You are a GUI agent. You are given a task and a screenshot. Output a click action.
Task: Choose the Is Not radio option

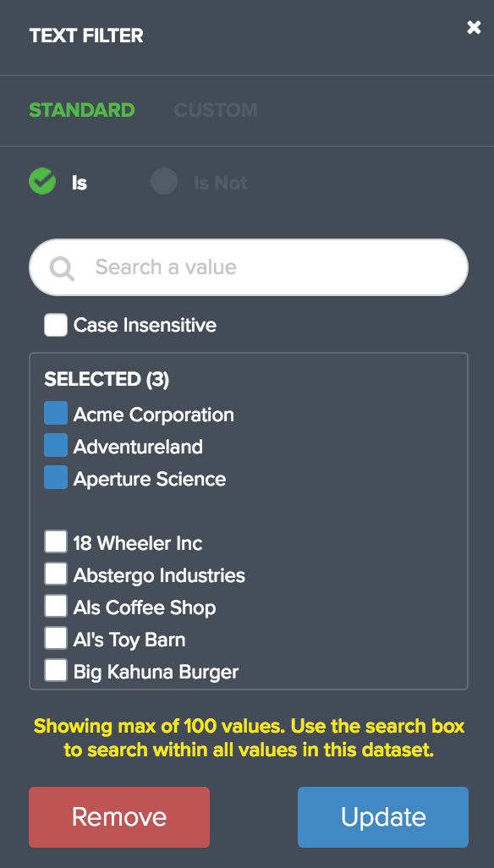coord(164,181)
